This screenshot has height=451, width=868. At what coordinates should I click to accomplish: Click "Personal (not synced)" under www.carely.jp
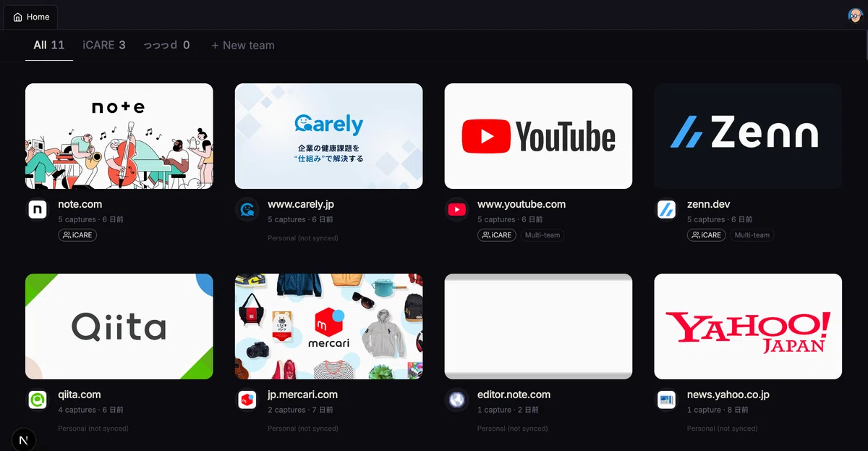click(x=303, y=237)
